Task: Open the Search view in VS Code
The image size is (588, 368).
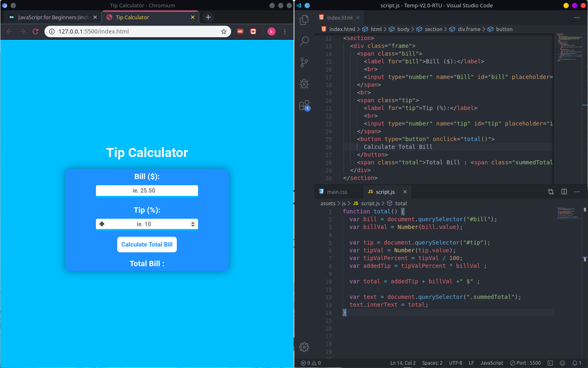Action: (304, 41)
